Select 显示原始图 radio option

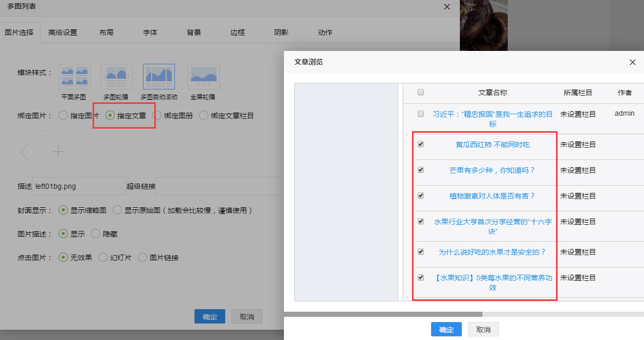coord(117,210)
